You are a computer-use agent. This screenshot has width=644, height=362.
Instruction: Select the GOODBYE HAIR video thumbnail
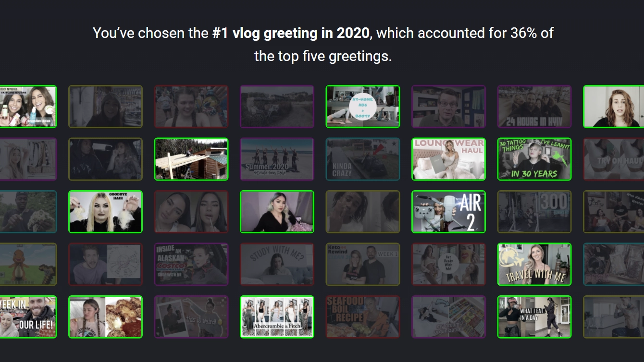(x=105, y=212)
